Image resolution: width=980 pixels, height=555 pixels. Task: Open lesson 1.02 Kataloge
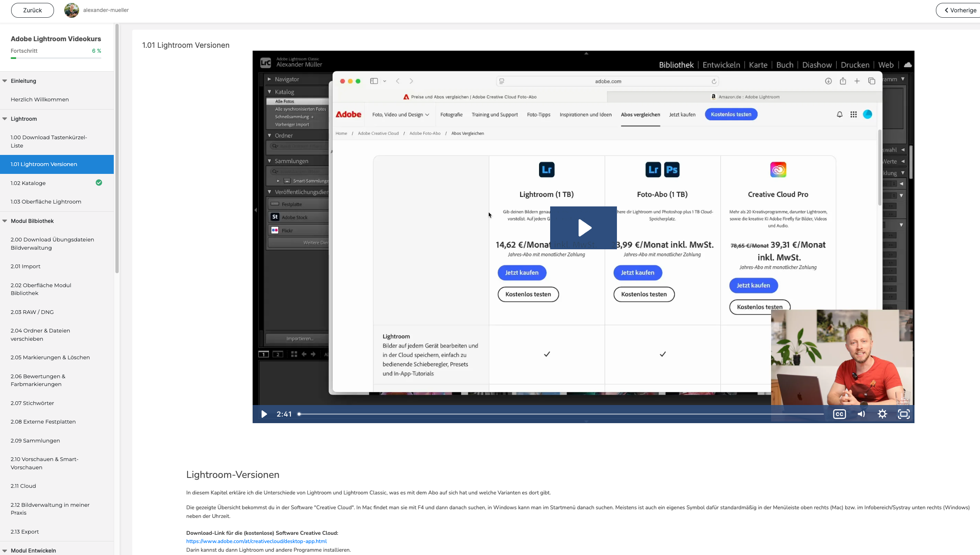[x=28, y=183]
